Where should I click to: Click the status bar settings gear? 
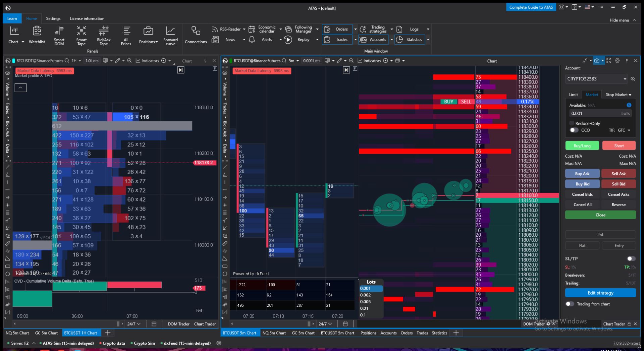tap(219, 343)
